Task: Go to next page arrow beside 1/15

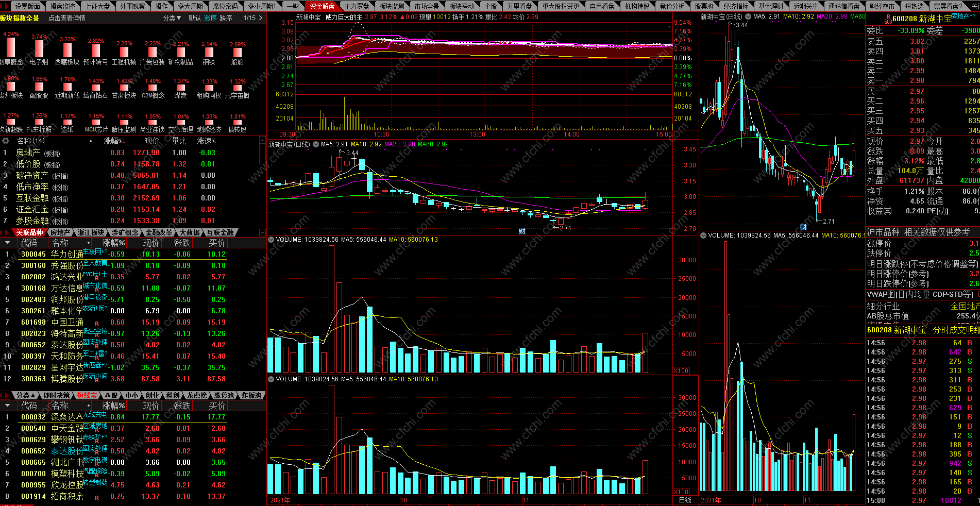Action: click(x=261, y=18)
